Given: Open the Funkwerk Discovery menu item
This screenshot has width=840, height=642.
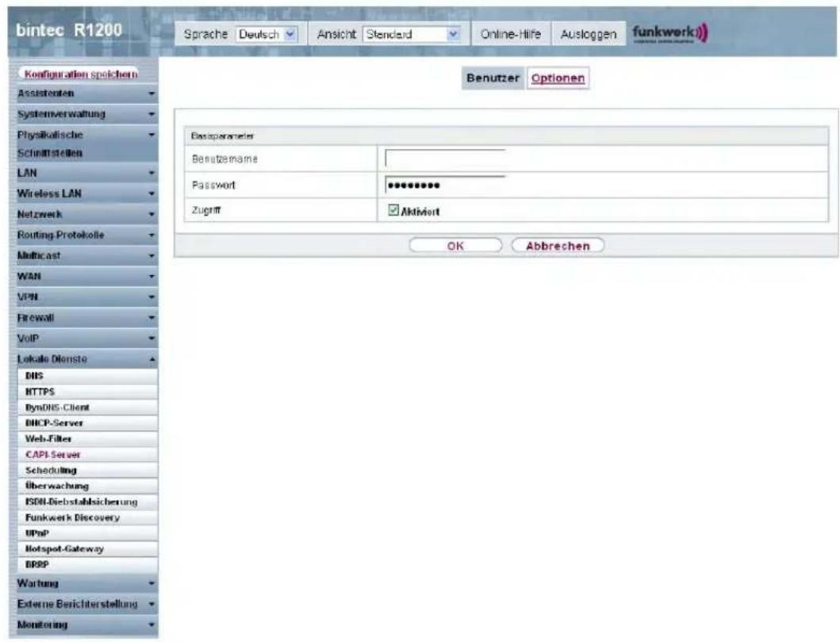Looking at the screenshot, I should click(88, 518).
